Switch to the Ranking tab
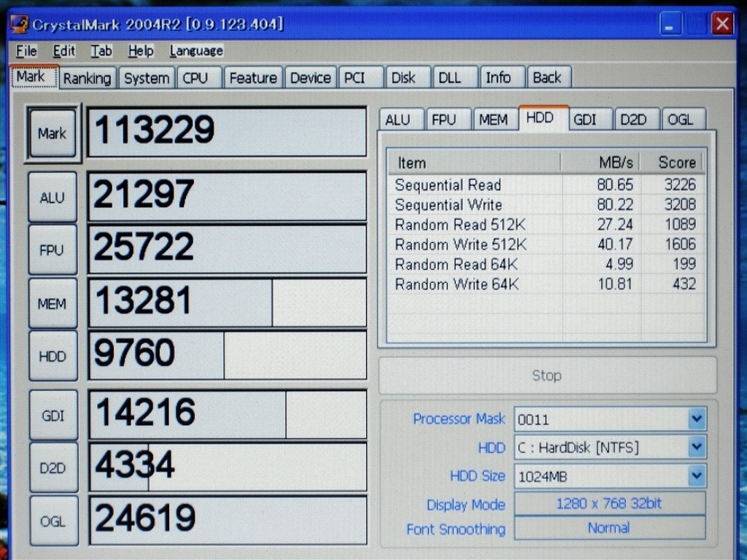Image resolution: width=747 pixels, height=560 pixels. tap(87, 77)
